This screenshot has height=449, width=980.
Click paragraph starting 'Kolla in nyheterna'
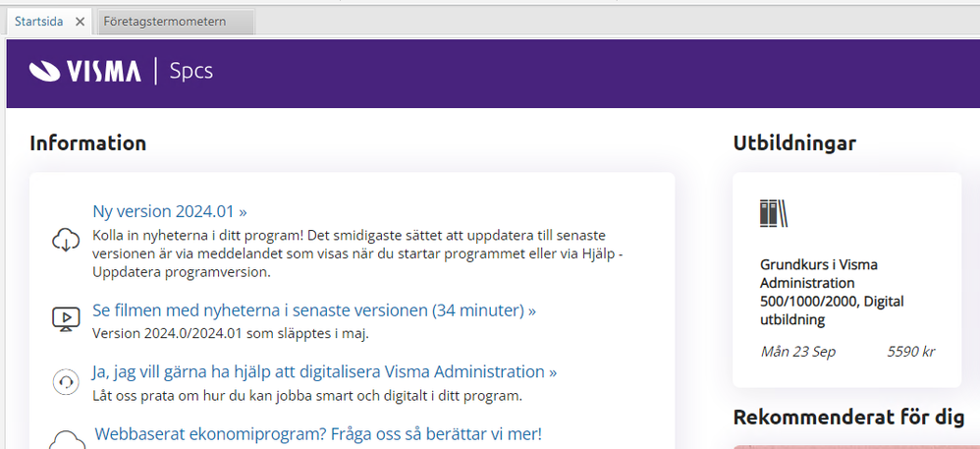point(358,253)
